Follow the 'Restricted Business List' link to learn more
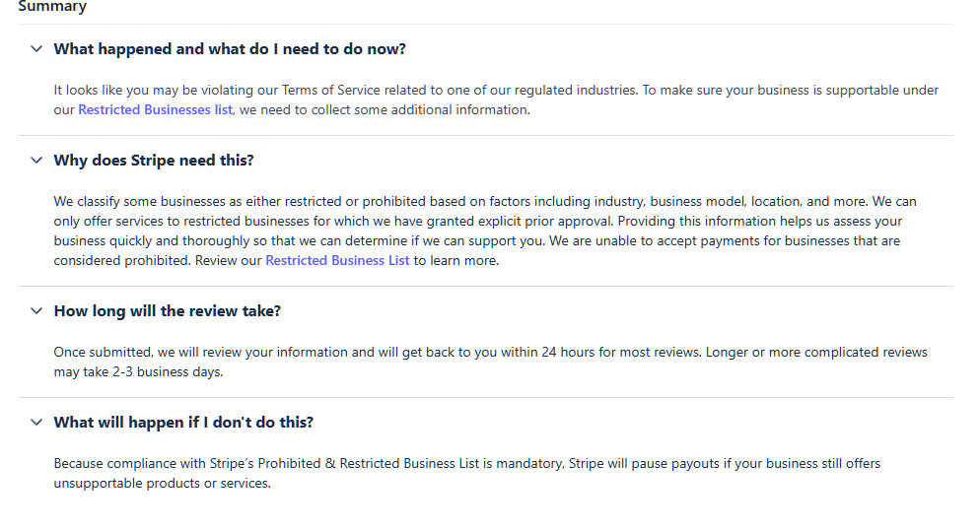This screenshot has width=980, height=530. click(x=337, y=260)
